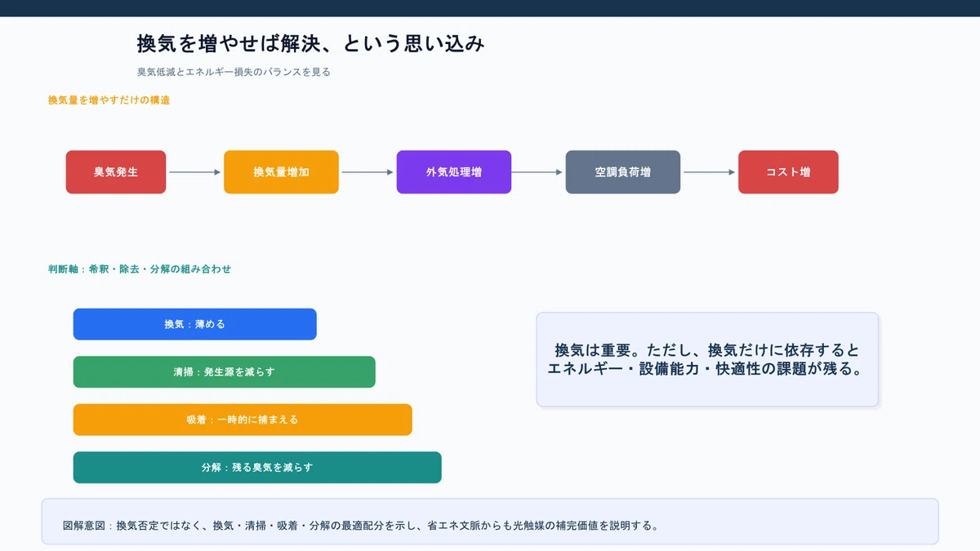Click the red 臭気発生 box

116,172
